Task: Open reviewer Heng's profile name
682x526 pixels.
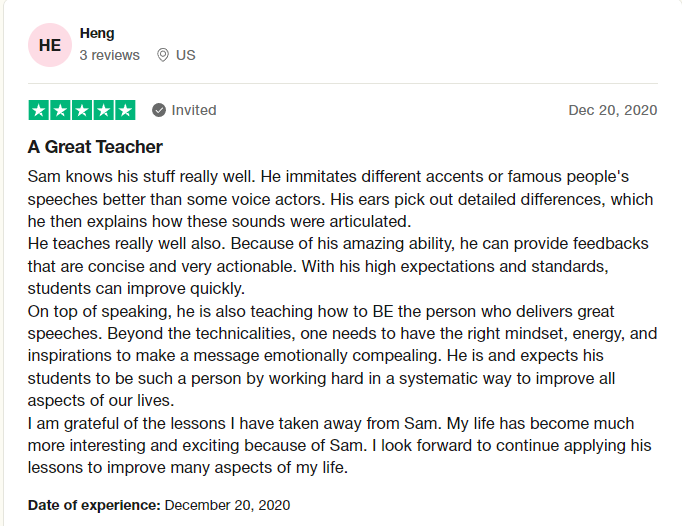Action: 97,33
